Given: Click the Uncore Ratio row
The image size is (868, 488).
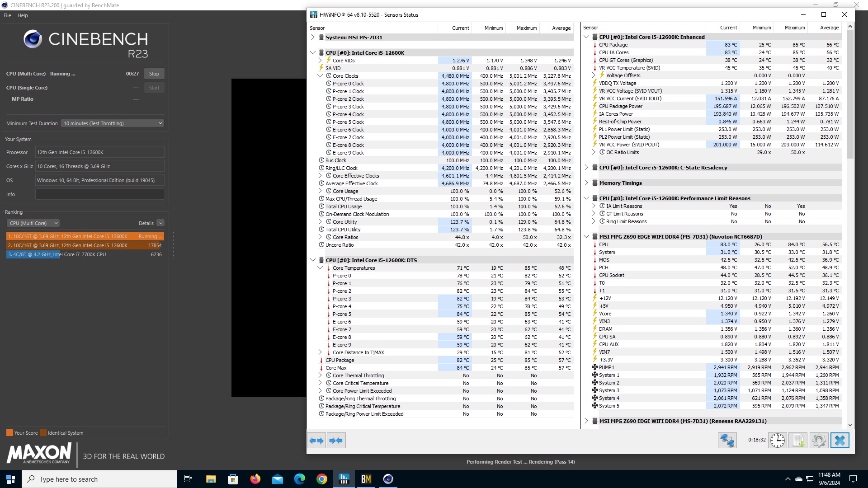Looking at the screenshot, I should pyautogui.click(x=445, y=245).
